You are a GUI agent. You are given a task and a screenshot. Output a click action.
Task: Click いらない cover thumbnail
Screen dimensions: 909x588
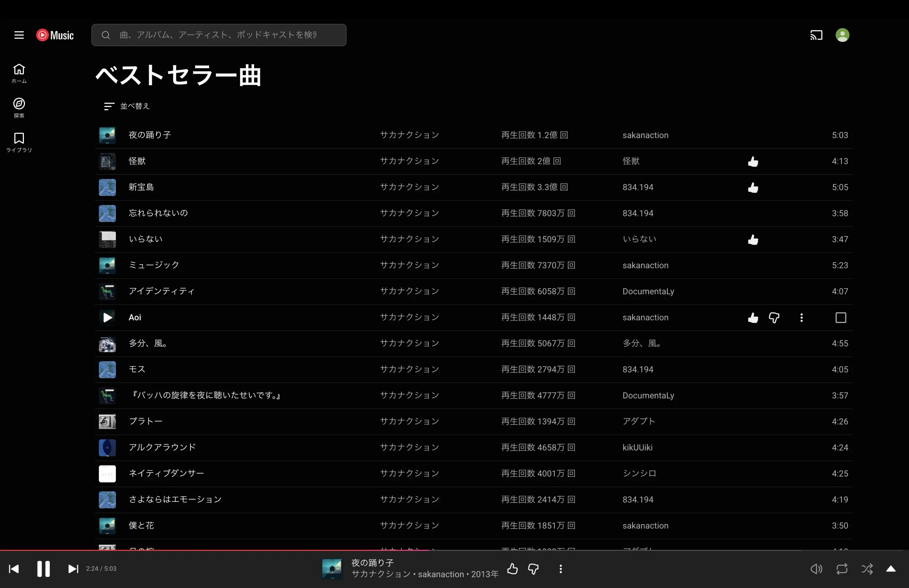tap(107, 239)
